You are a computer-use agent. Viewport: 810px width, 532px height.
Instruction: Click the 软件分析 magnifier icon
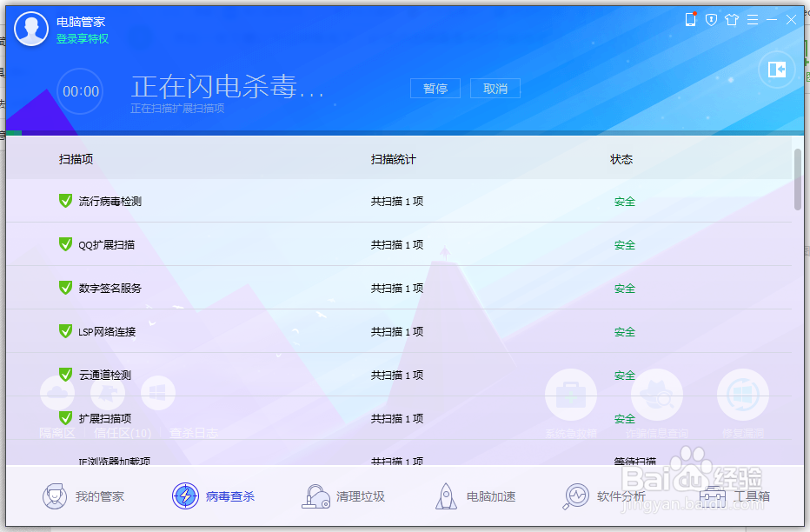pyautogui.click(x=575, y=496)
